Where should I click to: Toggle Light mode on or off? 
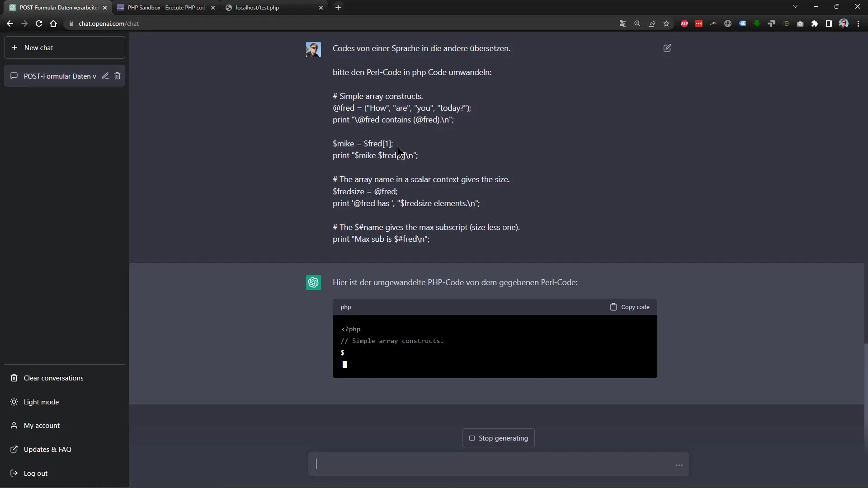pyautogui.click(x=41, y=402)
